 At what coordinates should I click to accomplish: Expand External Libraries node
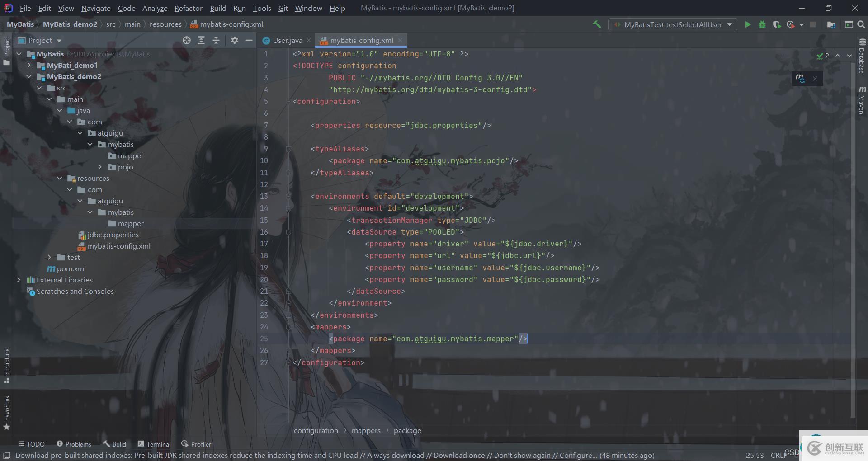(19, 280)
